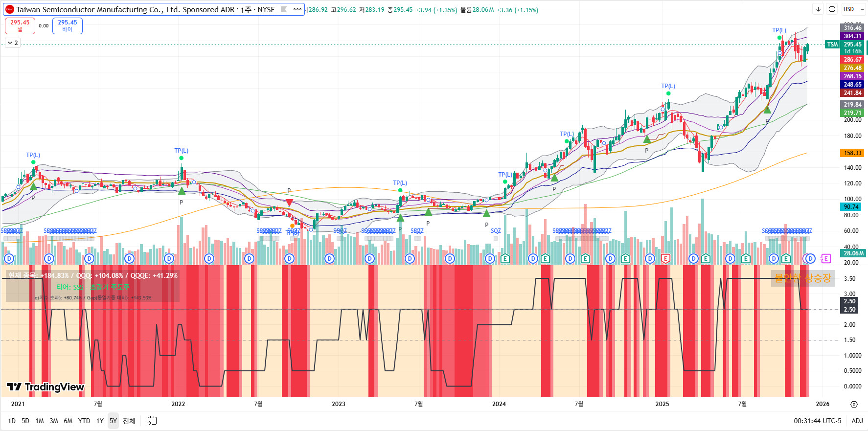
Task: Click the 티어: SSS tier text
Action: coord(93,287)
